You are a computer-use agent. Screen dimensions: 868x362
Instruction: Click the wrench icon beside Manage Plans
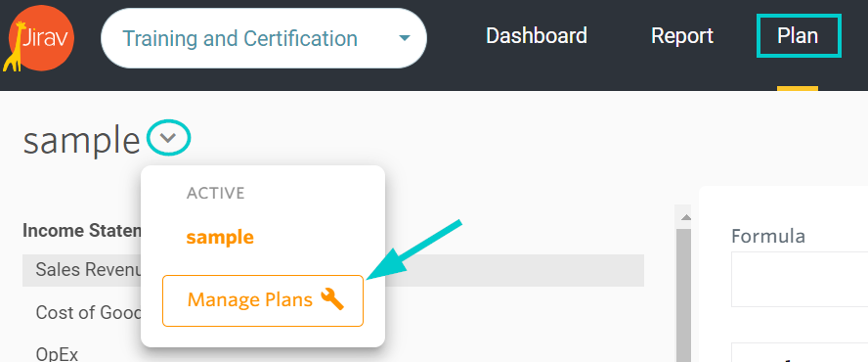(x=332, y=300)
